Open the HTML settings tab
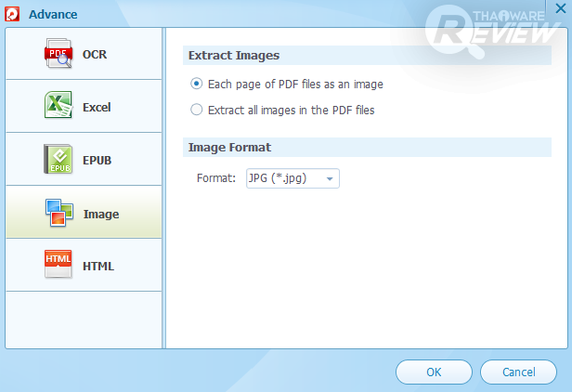The height and width of the screenshot is (392, 572). (x=84, y=265)
